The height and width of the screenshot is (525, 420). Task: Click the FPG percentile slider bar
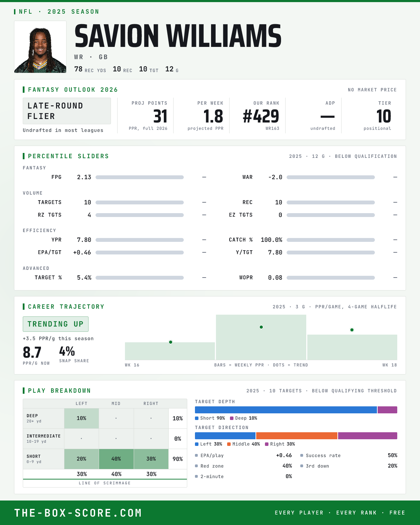pyautogui.click(x=140, y=177)
